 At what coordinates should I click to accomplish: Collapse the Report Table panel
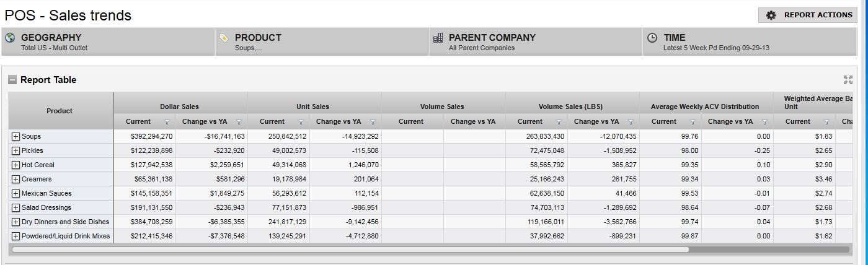[12, 80]
